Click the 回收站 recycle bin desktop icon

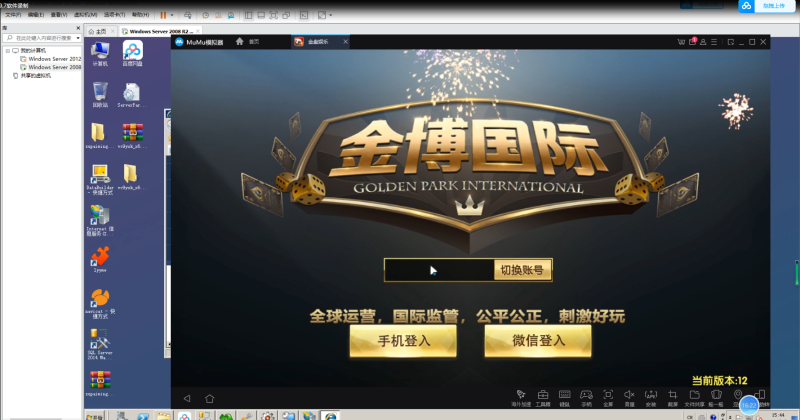[x=100, y=95]
